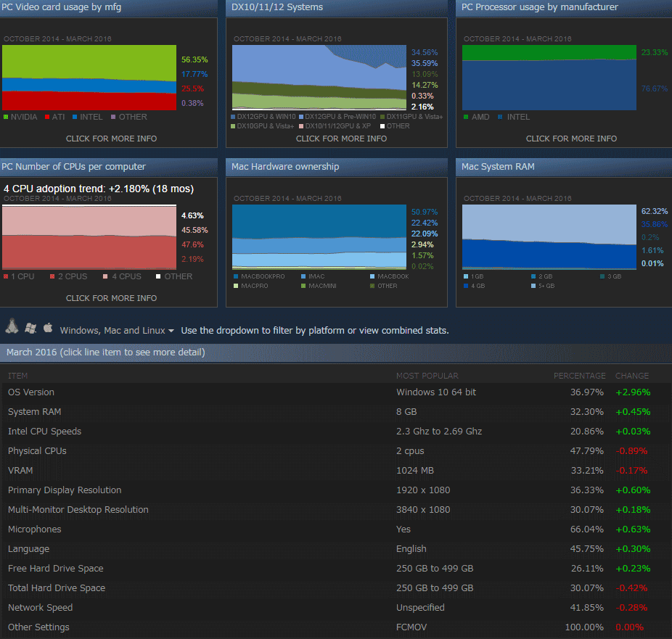Expand the VRAM row

coord(336,471)
